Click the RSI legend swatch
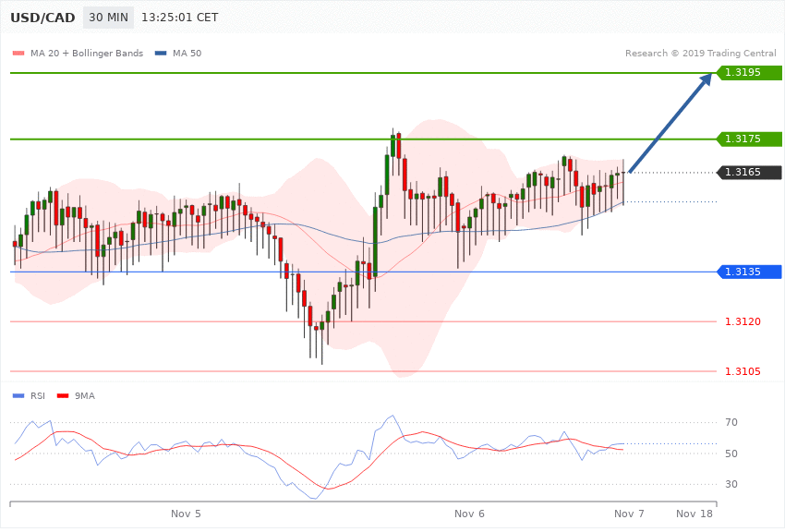Viewport: 785px width, 532px height. pos(18,396)
